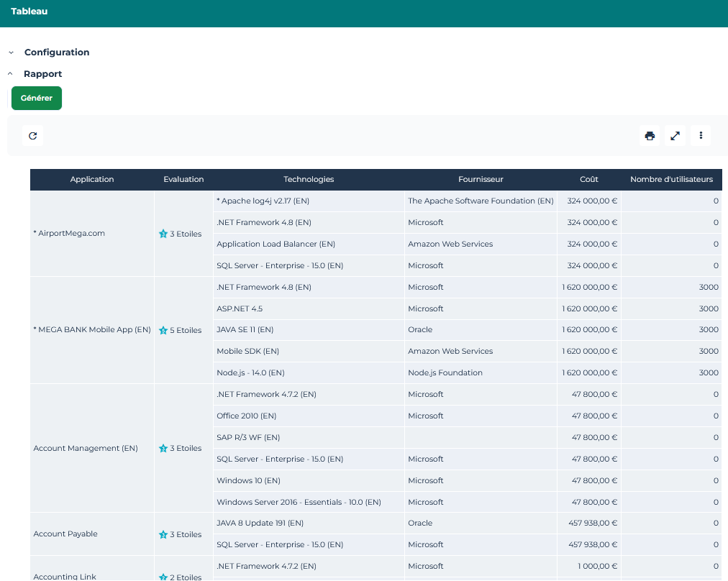Click the Node.js Foundation supplier cell

445,373
